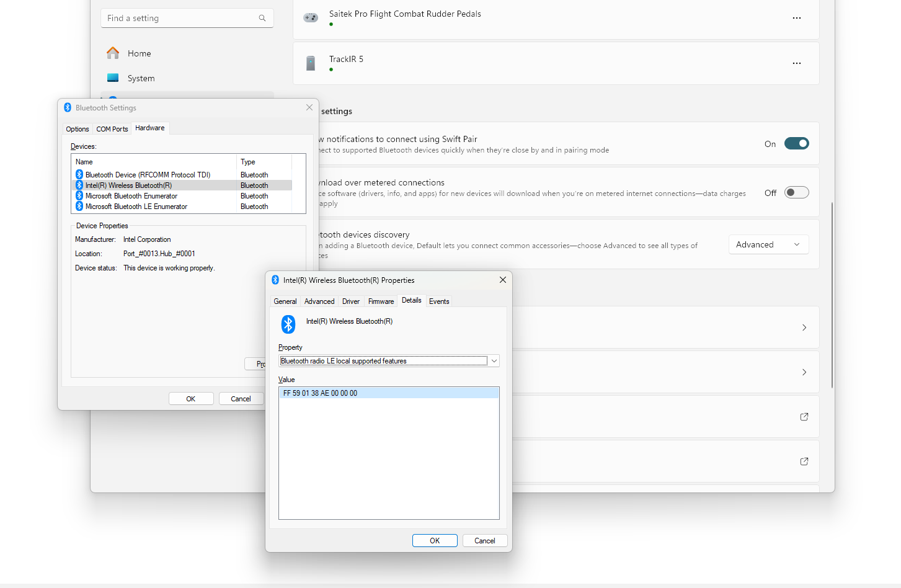The height and width of the screenshot is (588, 901).
Task: Open General tab in Properties dialog
Action: 285,301
